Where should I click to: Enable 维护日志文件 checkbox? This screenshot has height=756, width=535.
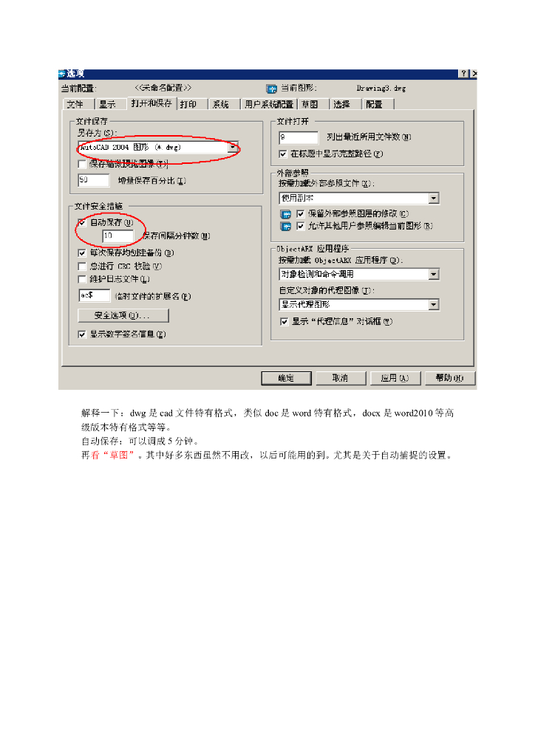pyautogui.click(x=82, y=279)
